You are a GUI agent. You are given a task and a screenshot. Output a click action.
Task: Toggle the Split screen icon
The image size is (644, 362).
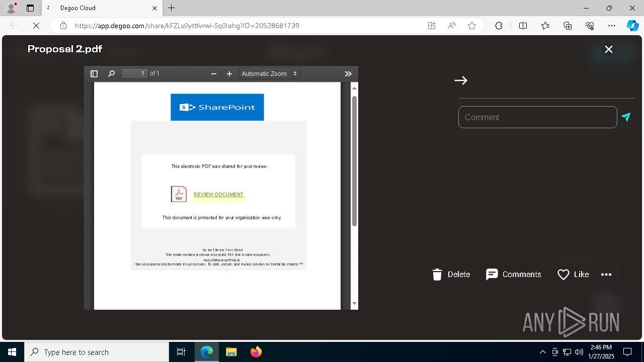tap(523, 26)
